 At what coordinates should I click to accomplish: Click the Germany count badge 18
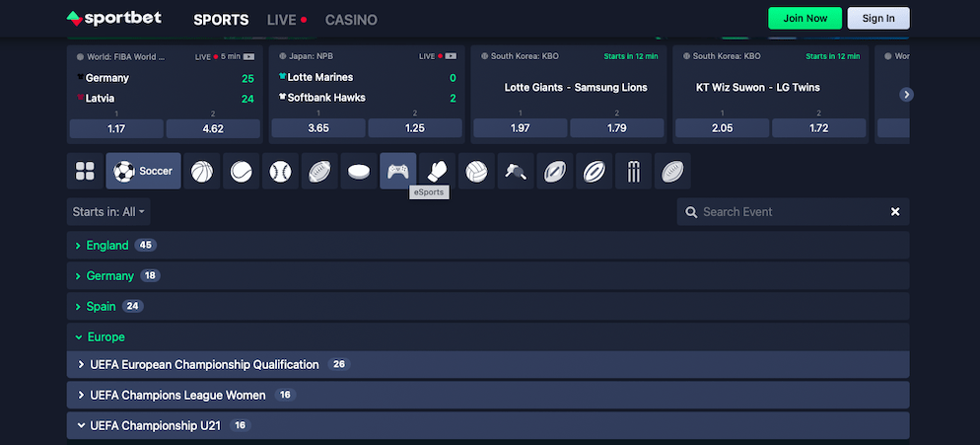click(x=150, y=276)
